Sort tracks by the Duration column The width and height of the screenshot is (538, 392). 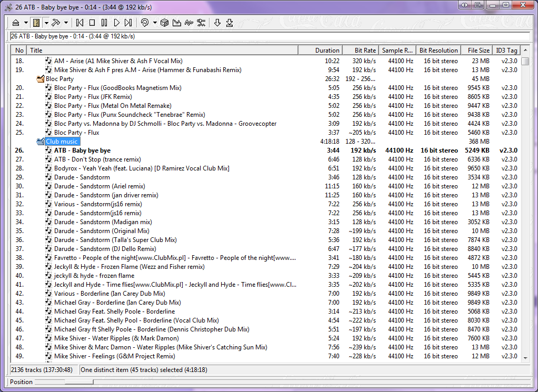[321, 51]
